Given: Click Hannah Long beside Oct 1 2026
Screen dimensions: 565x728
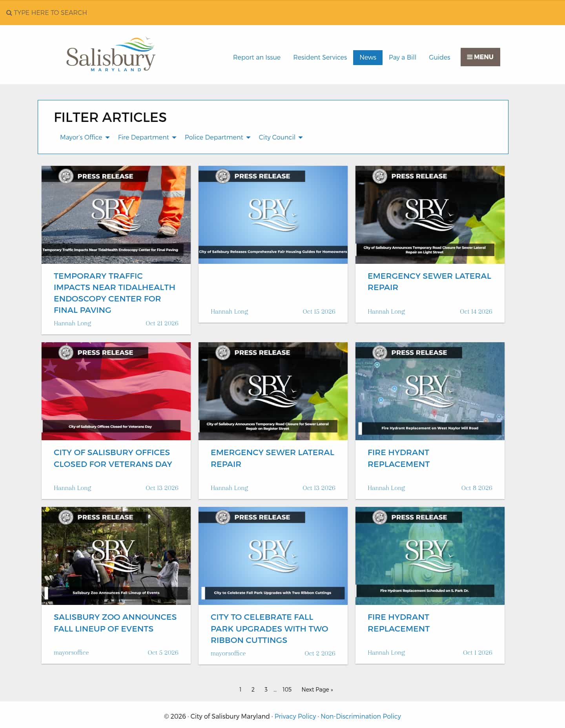Looking at the screenshot, I should [x=386, y=652].
